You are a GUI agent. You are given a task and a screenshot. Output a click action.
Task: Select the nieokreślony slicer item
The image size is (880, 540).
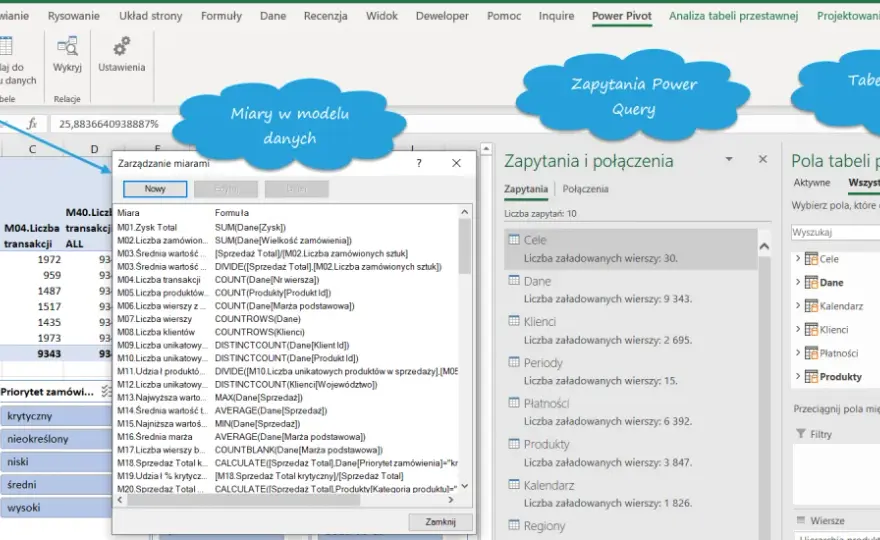tap(56, 439)
